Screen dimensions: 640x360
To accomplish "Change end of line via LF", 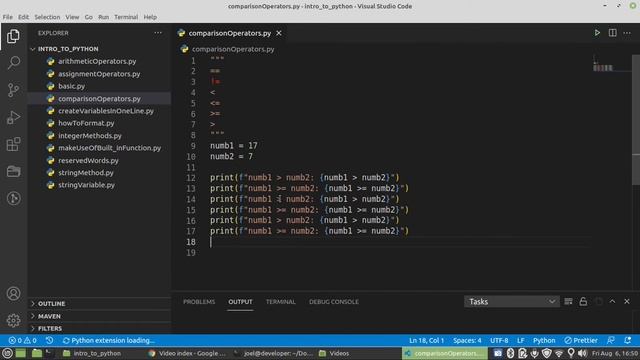I will 520,340.
